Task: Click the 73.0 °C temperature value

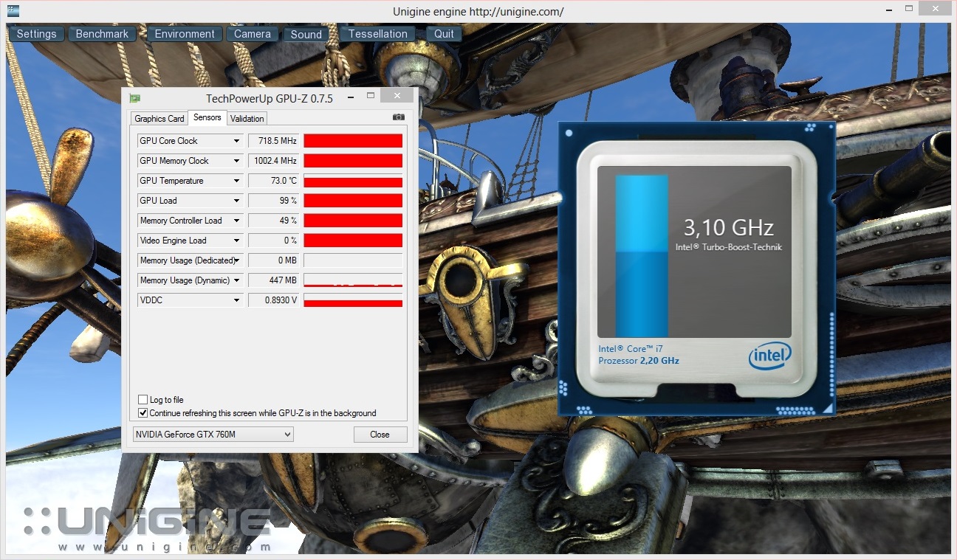Action: point(273,181)
